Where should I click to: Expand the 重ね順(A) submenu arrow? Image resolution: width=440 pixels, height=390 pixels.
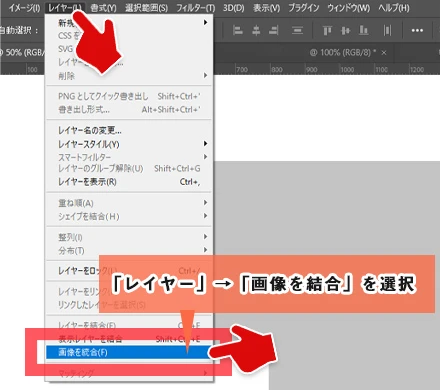[x=205, y=203]
